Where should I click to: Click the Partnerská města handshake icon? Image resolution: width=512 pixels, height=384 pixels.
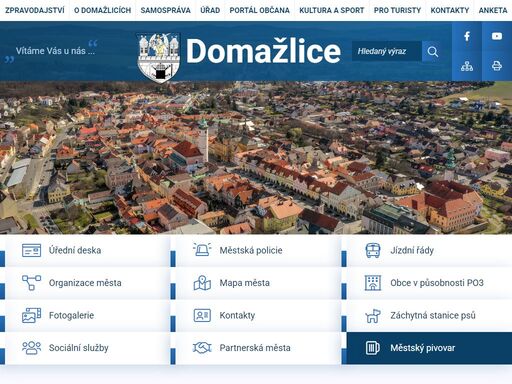tap(202, 348)
